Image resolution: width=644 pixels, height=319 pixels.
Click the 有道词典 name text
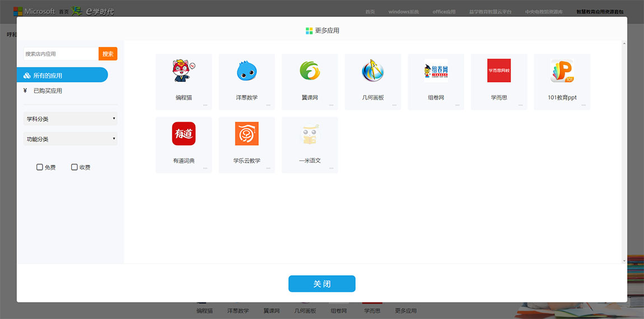184,161
